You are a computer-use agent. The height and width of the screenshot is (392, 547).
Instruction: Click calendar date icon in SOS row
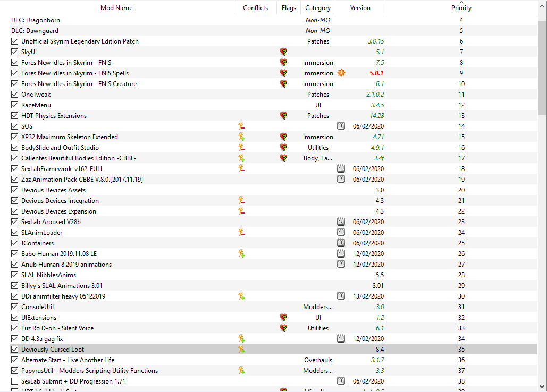pos(341,126)
